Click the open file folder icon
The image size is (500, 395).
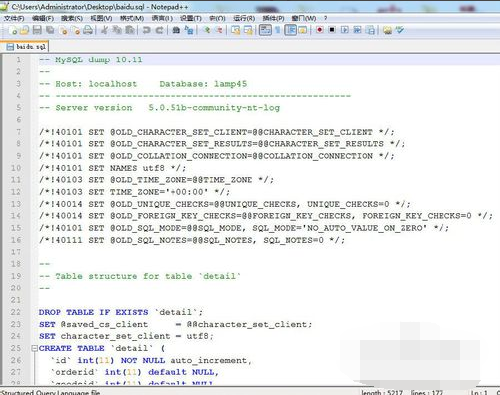pos(24,30)
